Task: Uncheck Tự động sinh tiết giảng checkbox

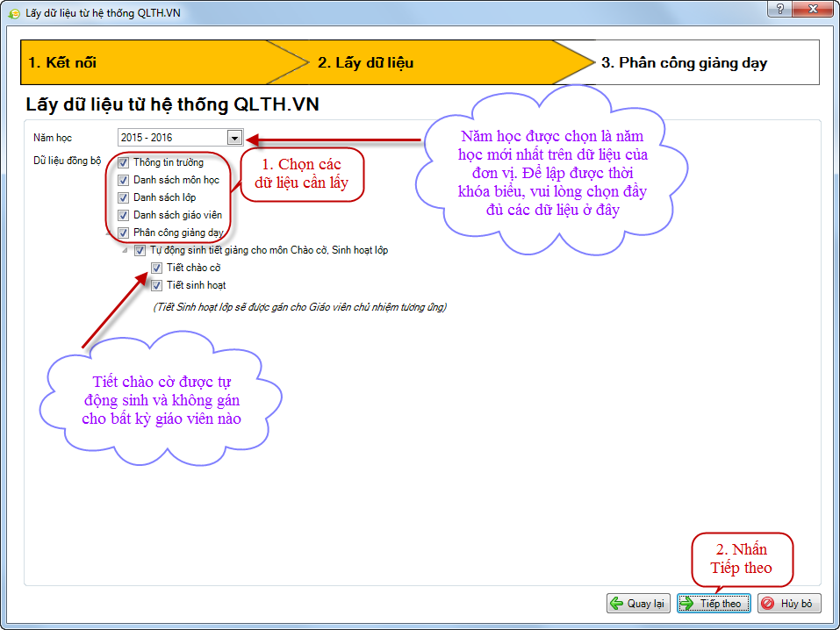Action: (140, 250)
